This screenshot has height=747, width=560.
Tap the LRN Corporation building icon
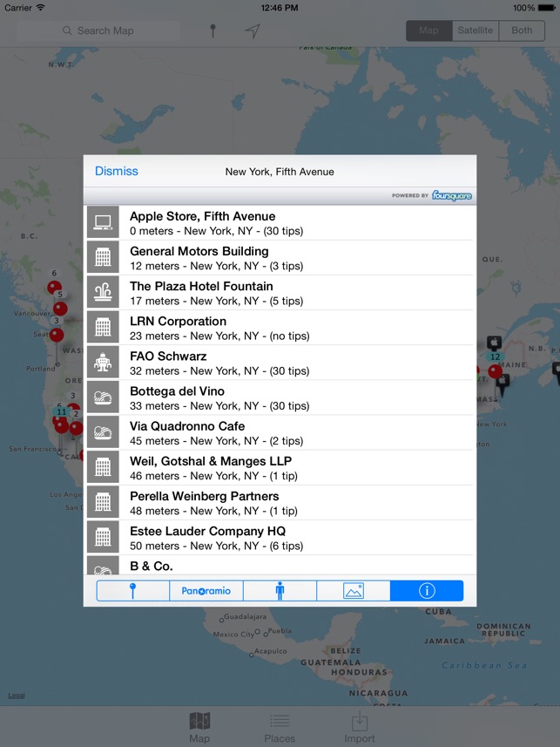(103, 327)
